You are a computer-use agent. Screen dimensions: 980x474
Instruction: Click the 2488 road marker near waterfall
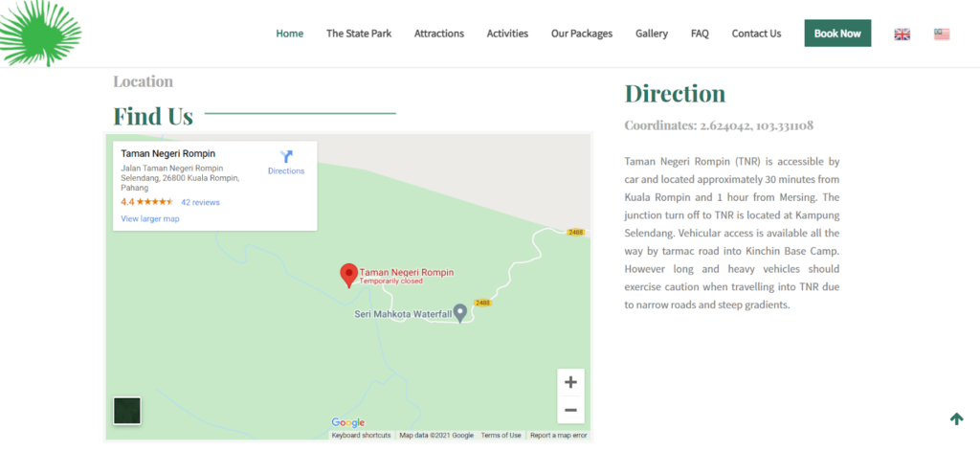coord(482,303)
